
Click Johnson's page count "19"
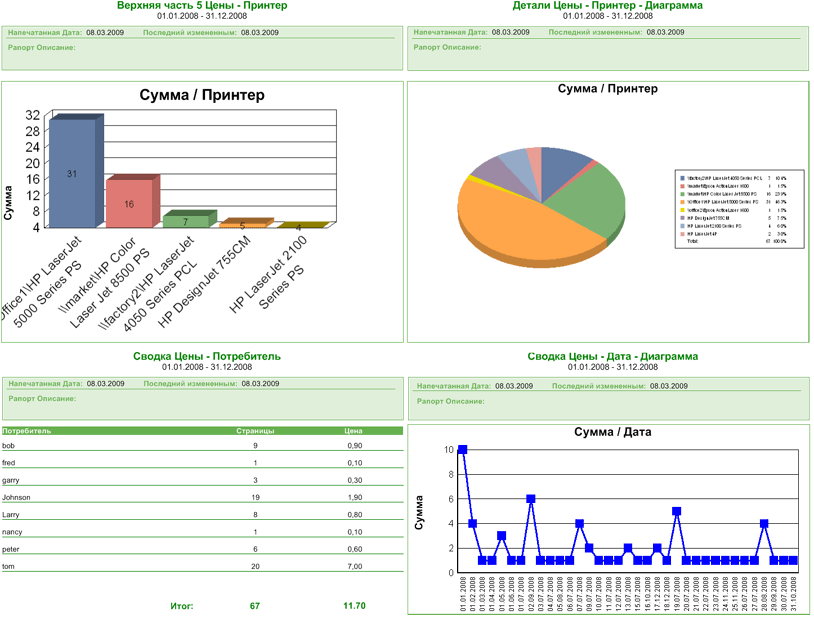pyautogui.click(x=255, y=497)
